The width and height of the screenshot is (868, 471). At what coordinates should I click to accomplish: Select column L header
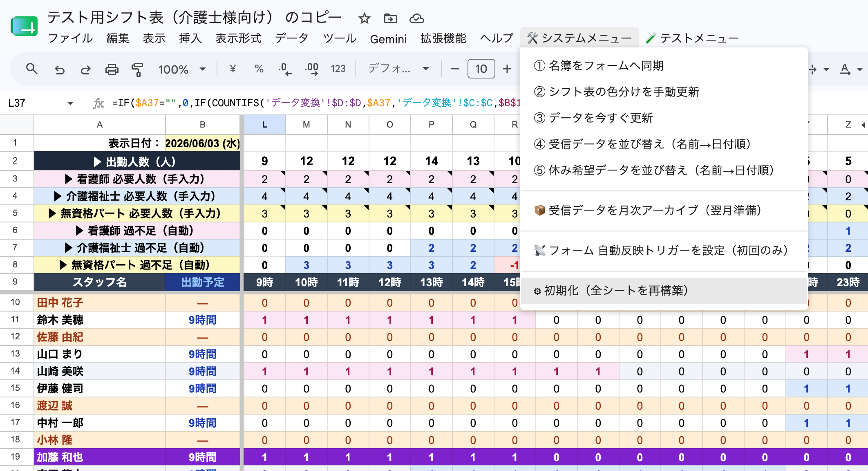264,125
